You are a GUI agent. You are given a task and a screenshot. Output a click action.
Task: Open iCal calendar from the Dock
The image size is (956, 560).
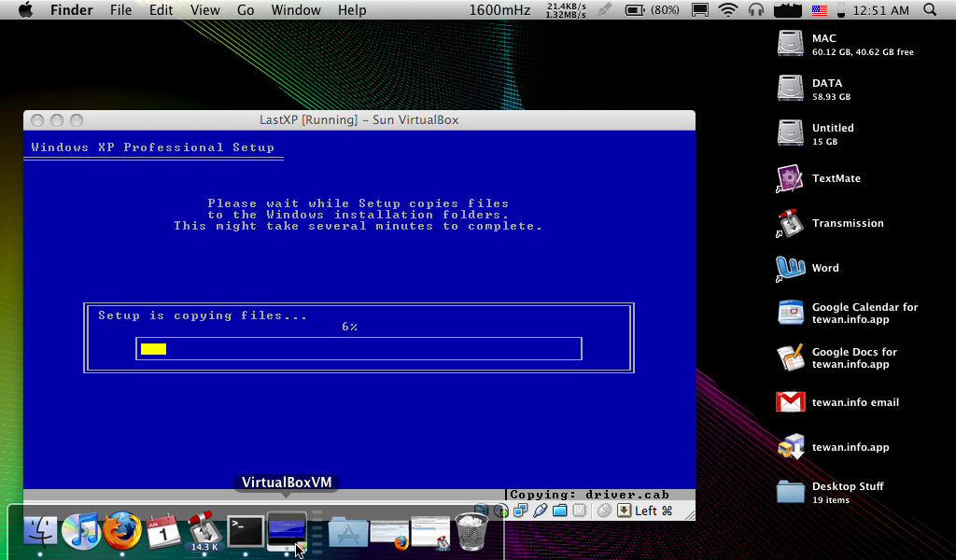pos(162,531)
